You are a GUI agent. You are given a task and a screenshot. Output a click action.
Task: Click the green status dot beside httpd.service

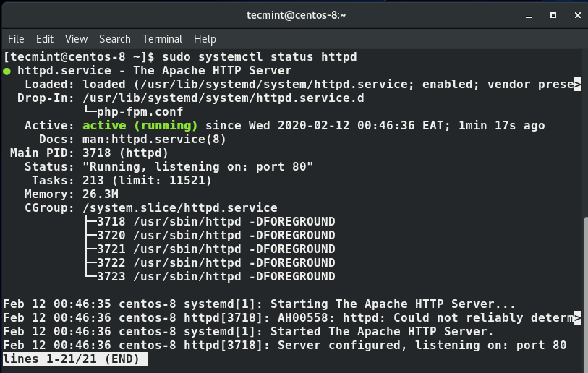pyautogui.click(x=7, y=71)
